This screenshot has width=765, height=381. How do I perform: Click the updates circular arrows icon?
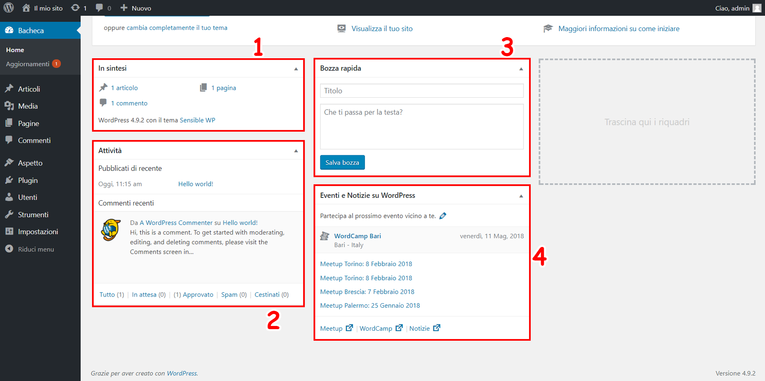click(x=76, y=8)
